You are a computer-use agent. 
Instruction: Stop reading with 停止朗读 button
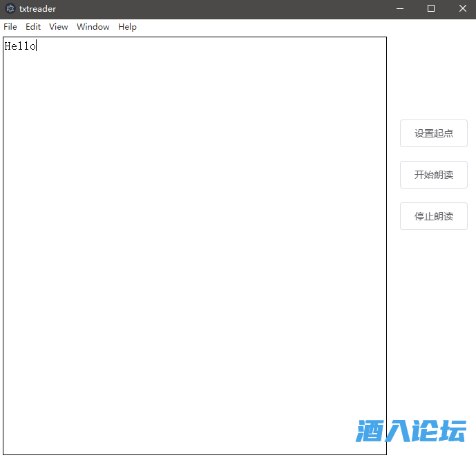point(434,216)
